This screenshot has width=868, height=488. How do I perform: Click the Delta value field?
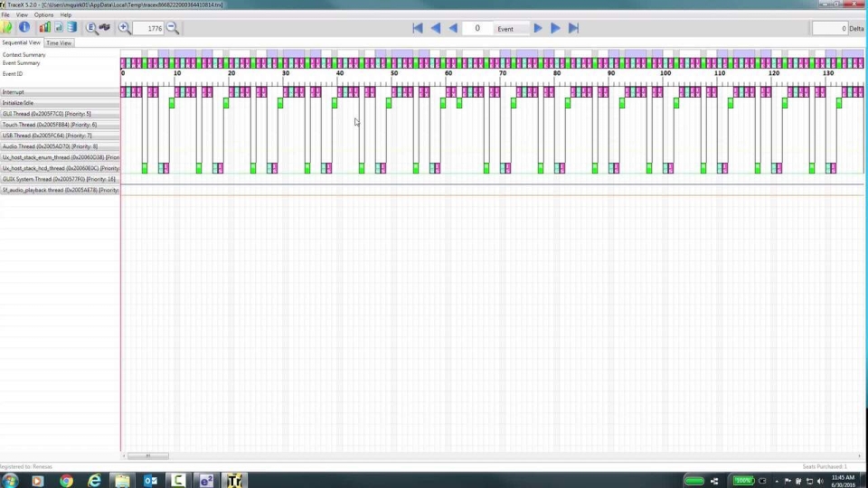click(830, 28)
